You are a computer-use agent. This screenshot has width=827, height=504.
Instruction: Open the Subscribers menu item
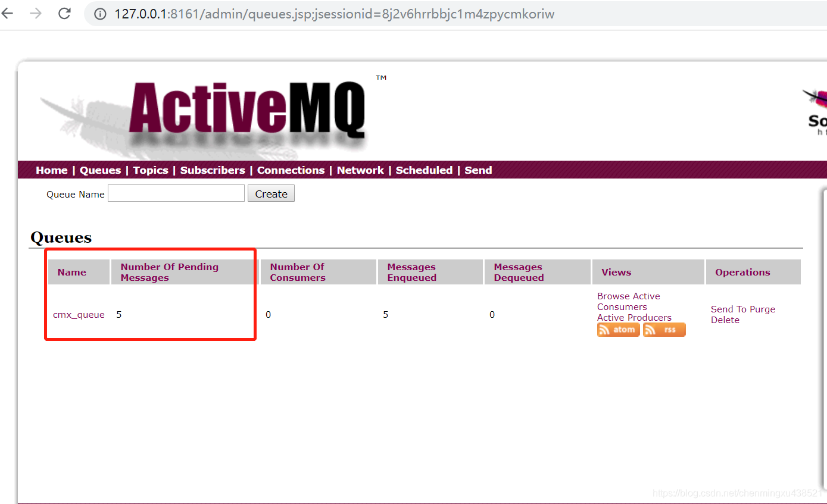tap(213, 170)
